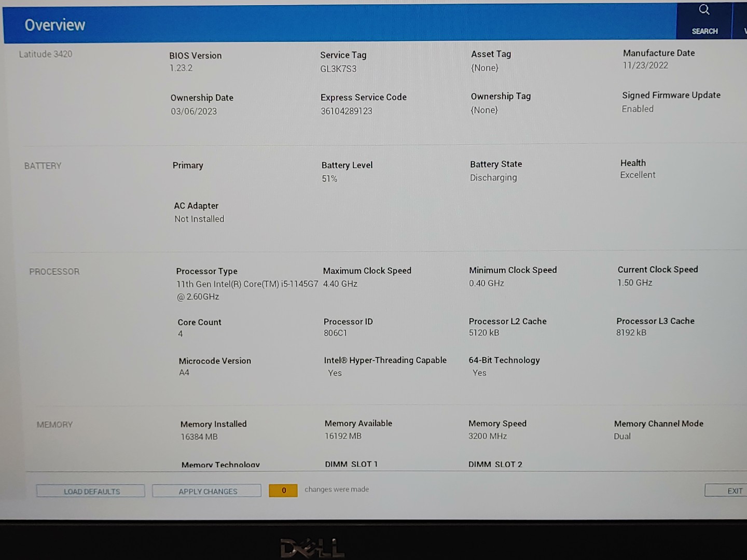Image resolution: width=747 pixels, height=560 pixels.
Task: Click the BIOS Version value 1.23.2
Action: click(x=181, y=68)
